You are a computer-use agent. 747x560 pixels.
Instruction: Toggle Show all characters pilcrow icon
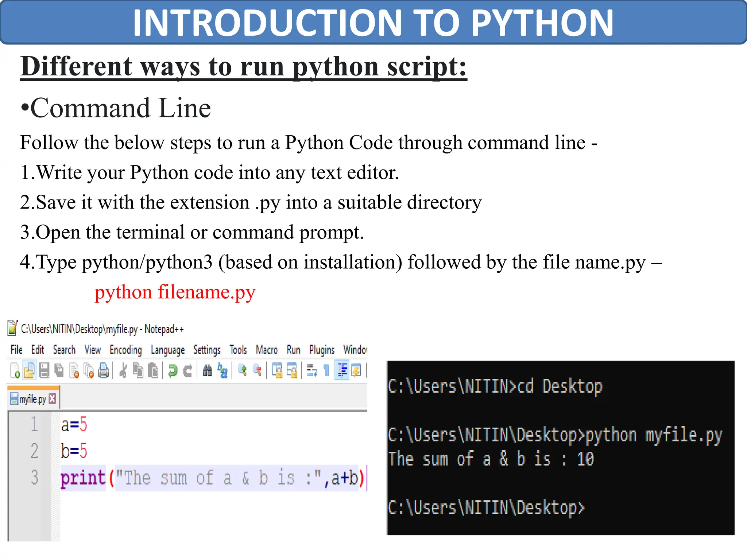click(x=326, y=371)
